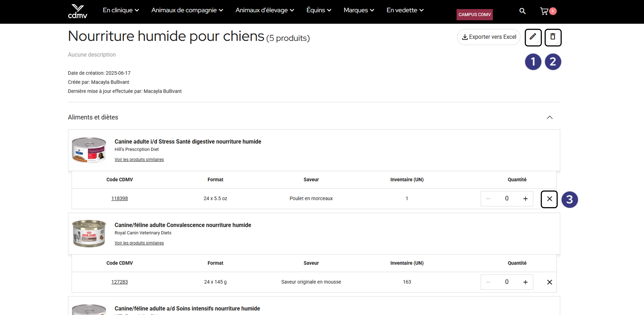This screenshot has height=315, width=644.
Task: Click the quantity field for product 127283
Action: tap(507, 282)
